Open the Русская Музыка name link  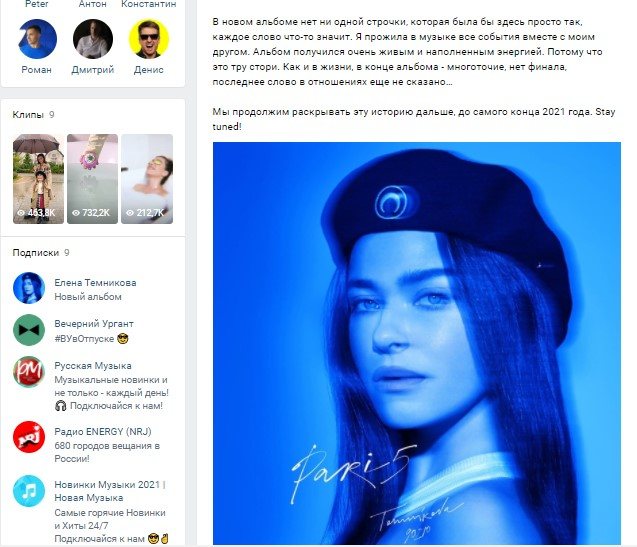tap(93, 366)
